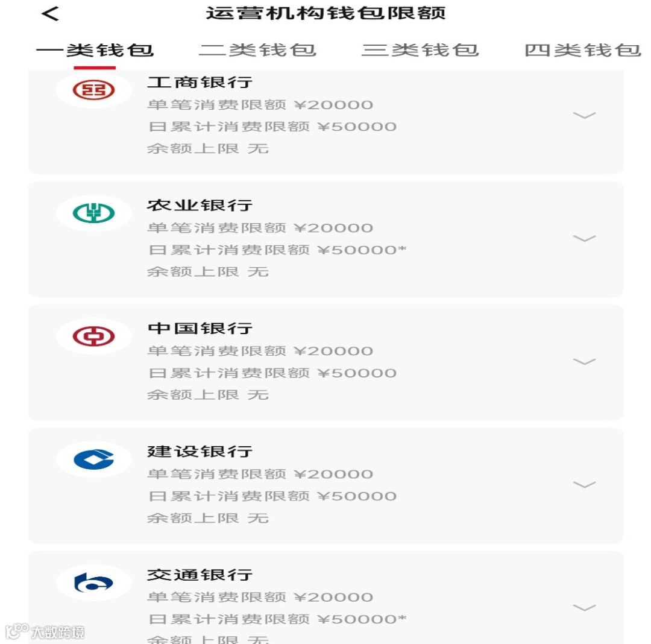
Task: Expand the 农业银行 limit details chevron
Action: click(x=584, y=238)
